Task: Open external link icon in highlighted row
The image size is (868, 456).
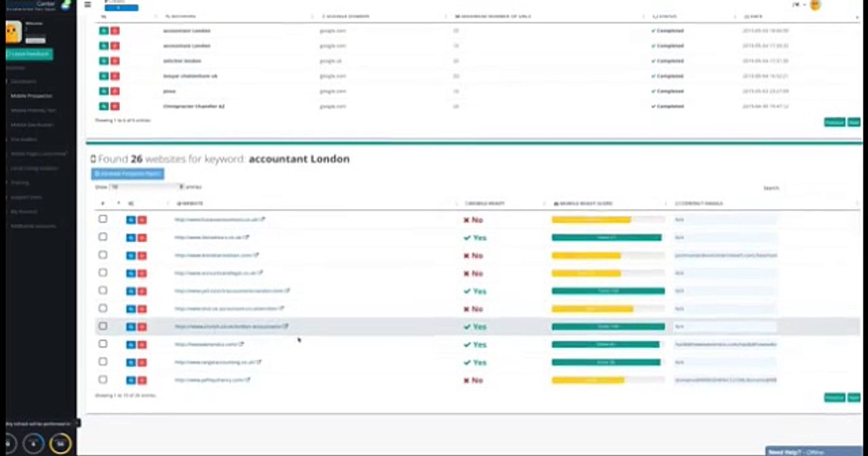Action: pos(286,326)
